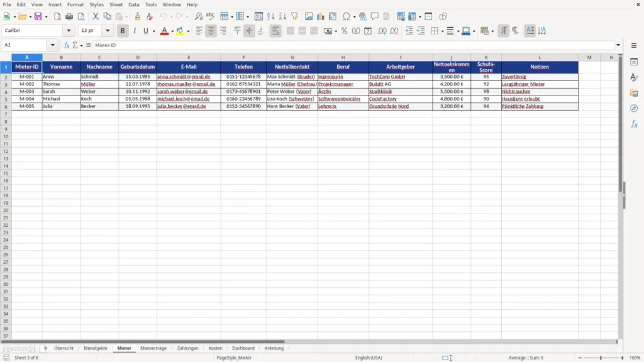This screenshot has width=644, height=362.
Task: Click the Print icon in toolbar
Action: pyautogui.click(x=69, y=16)
